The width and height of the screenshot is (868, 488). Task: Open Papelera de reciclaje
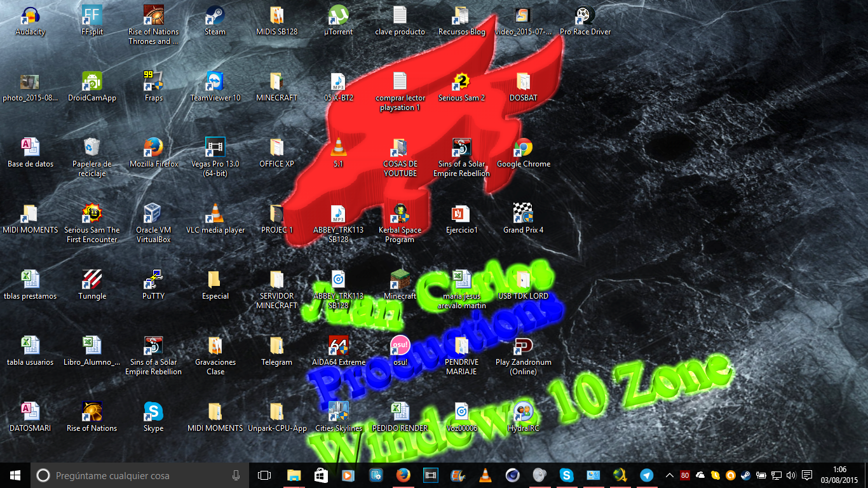(92, 157)
